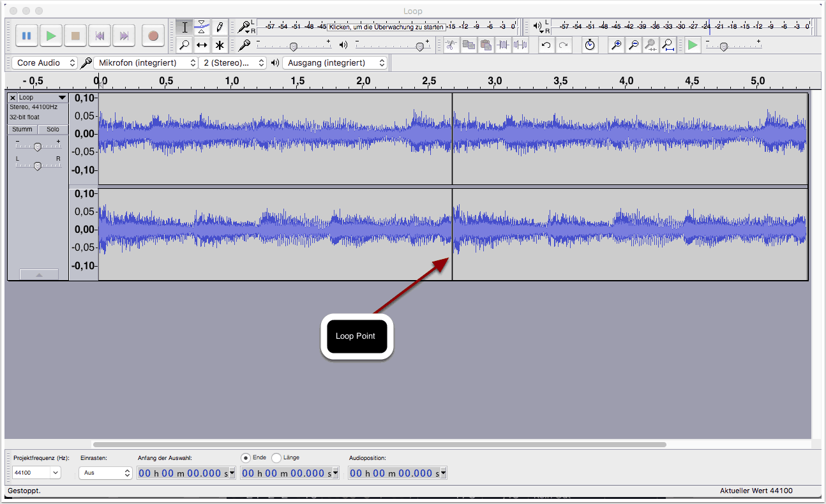Mute the track with Stumm button
The width and height of the screenshot is (826, 504).
tap(22, 130)
